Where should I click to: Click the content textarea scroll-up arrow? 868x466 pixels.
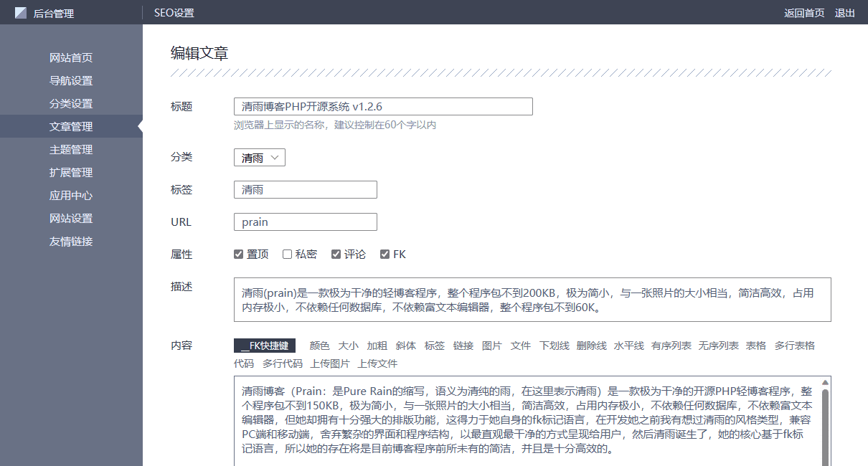825,383
